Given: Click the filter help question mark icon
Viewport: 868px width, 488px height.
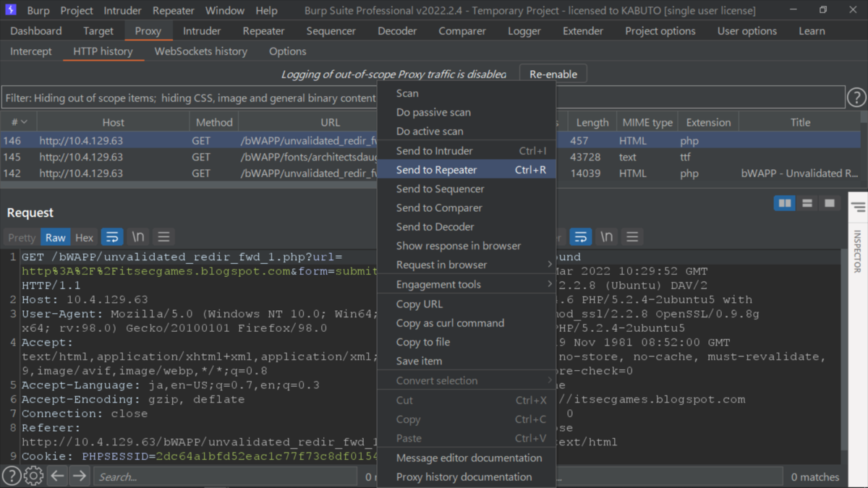Looking at the screenshot, I should pos(856,98).
